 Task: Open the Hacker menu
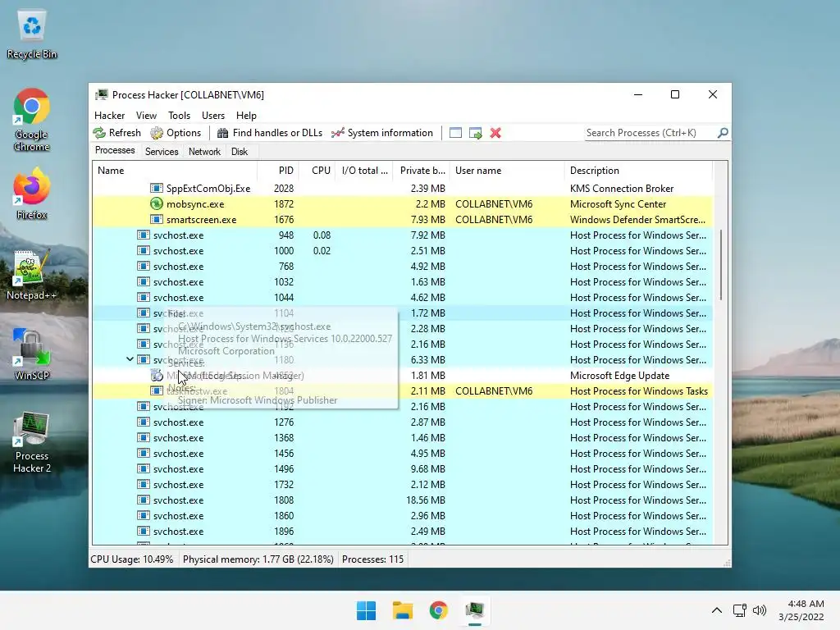109,116
